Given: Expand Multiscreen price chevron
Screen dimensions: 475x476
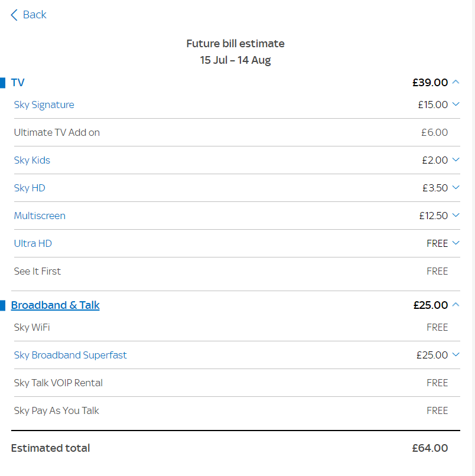Looking at the screenshot, I should click(x=456, y=215).
